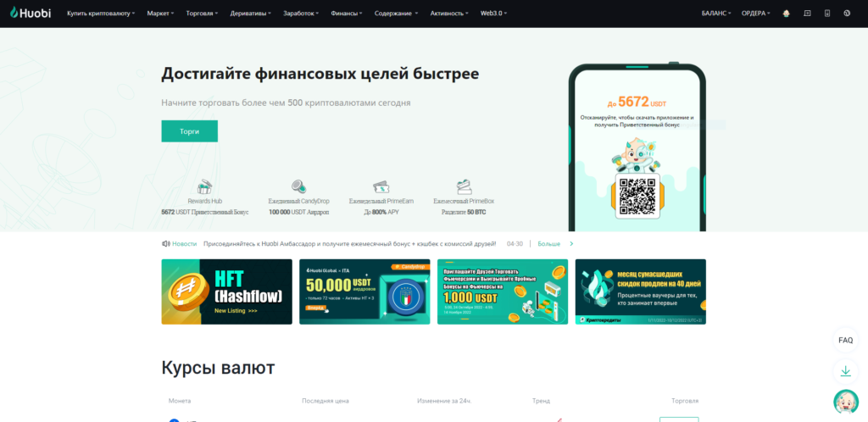Click the Тренд column header
The image size is (868, 422).
[541, 401]
